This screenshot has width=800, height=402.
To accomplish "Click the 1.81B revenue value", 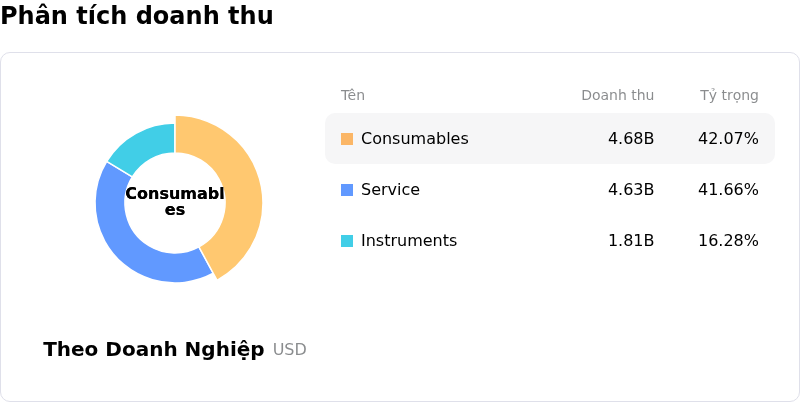I will tap(631, 241).
